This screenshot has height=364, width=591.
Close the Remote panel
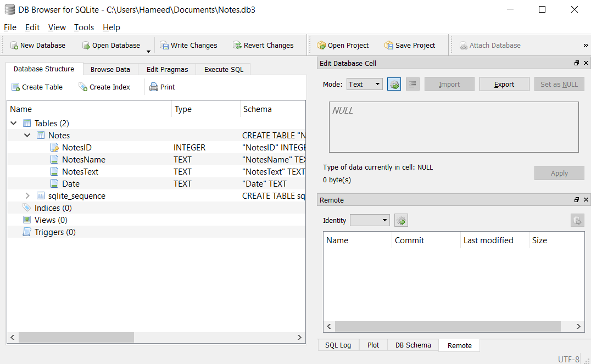[x=586, y=200]
